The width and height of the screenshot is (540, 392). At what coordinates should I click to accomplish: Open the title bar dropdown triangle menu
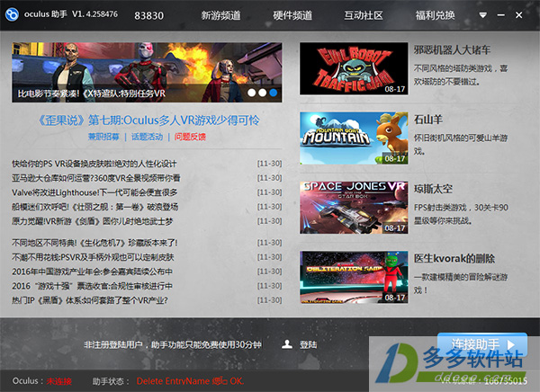[x=482, y=15]
